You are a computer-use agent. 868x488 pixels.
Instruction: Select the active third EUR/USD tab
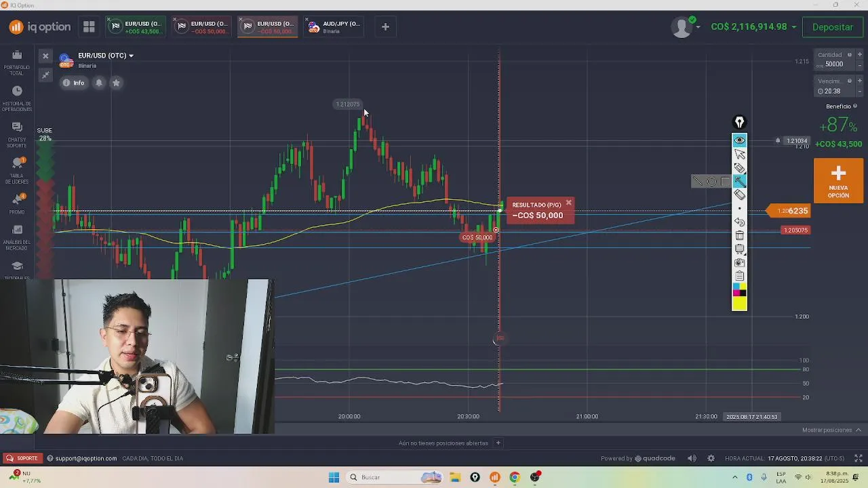[x=267, y=27]
